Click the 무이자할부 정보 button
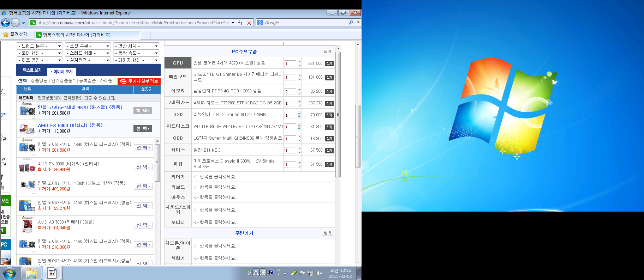The width and height of the screenshot is (644, 280). tap(139, 81)
